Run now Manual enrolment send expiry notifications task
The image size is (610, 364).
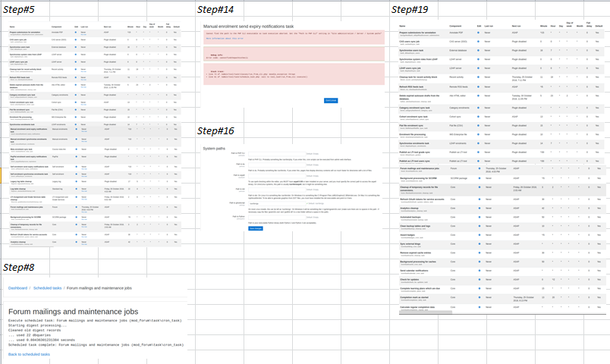84,131
